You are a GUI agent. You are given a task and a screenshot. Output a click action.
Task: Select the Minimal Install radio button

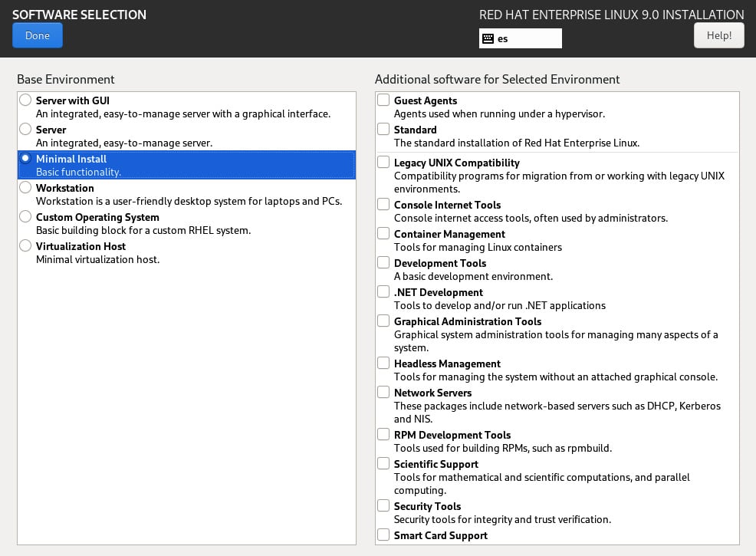pyautogui.click(x=25, y=158)
